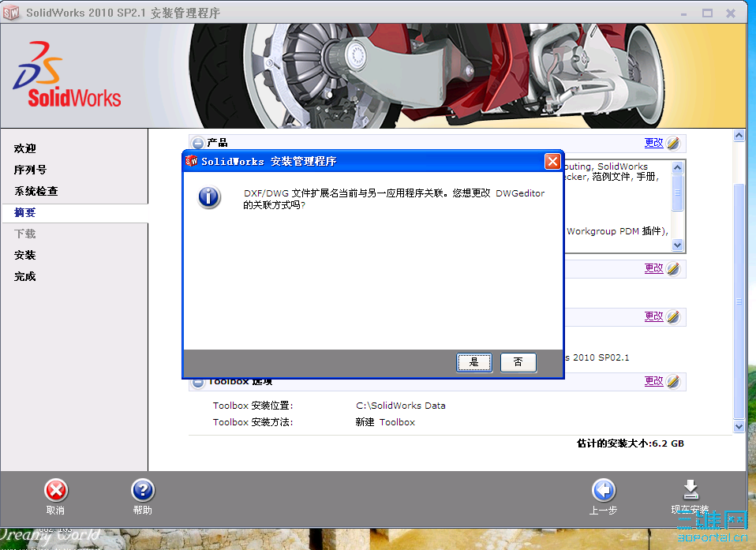Click down arrow of product list scrollbar
Viewport: 756px width, 550px height.
[677, 245]
